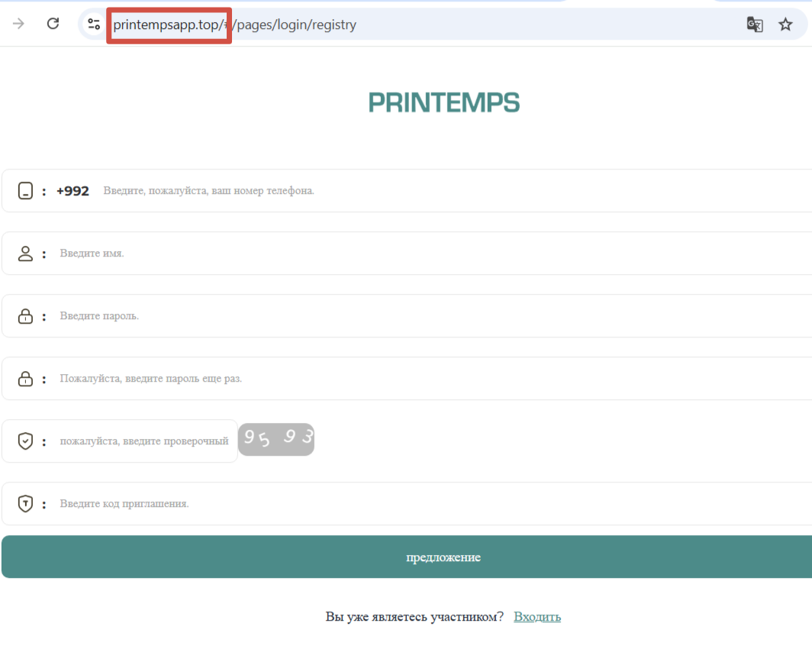The height and width of the screenshot is (665, 812).
Task: Open Google Translate icon in the address bar
Action: (x=755, y=24)
